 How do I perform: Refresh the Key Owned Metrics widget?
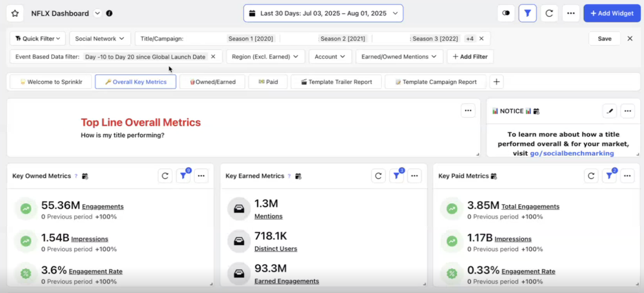click(165, 176)
